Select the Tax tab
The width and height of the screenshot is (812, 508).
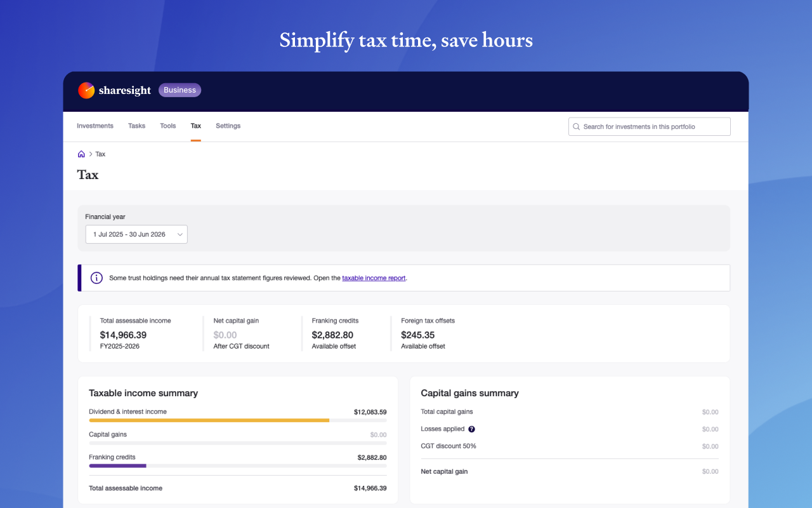click(196, 126)
